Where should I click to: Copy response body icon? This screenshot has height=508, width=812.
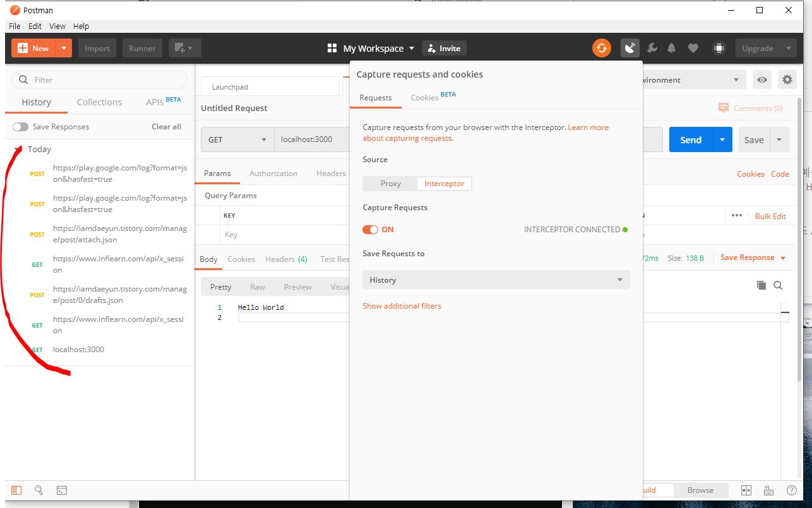[761, 285]
